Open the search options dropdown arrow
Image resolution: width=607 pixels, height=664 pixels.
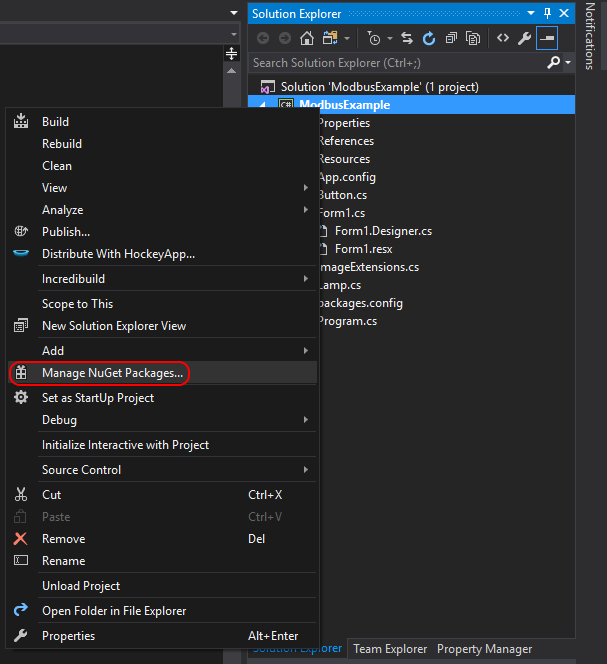coord(569,62)
